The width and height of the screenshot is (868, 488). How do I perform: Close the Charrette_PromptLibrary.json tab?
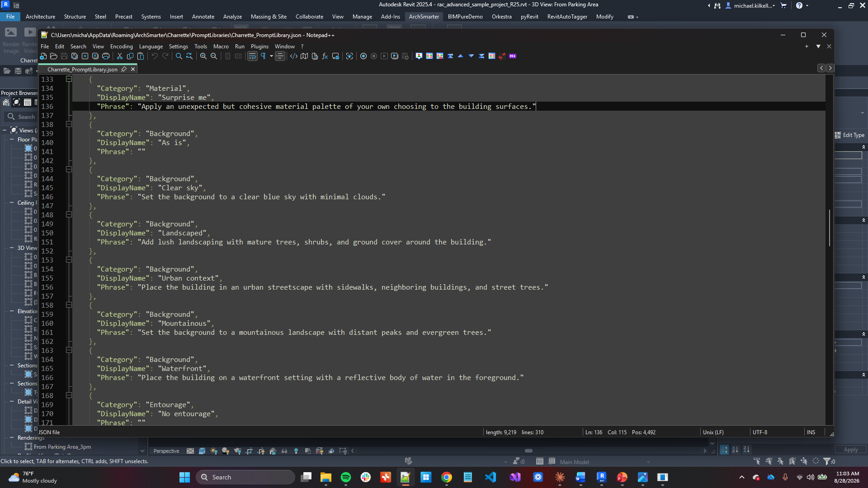coord(133,69)
